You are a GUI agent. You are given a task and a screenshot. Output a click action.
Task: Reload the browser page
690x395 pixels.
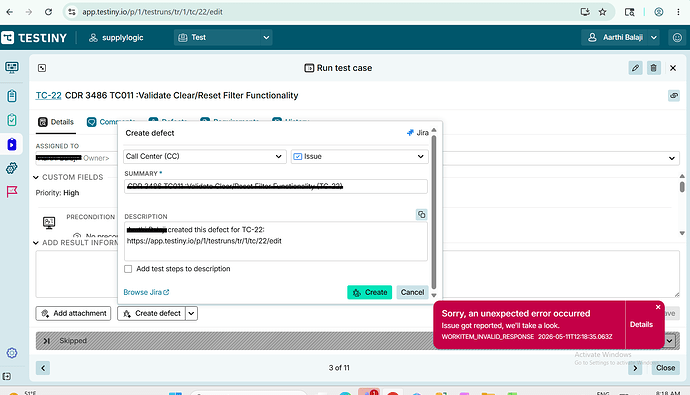48,12
